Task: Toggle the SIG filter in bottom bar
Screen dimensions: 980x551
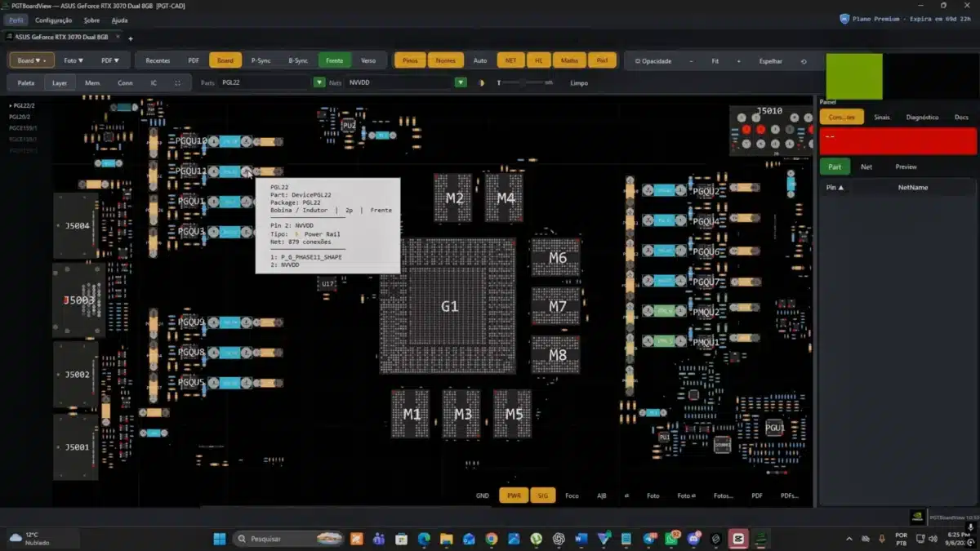Action: [542, 495]
